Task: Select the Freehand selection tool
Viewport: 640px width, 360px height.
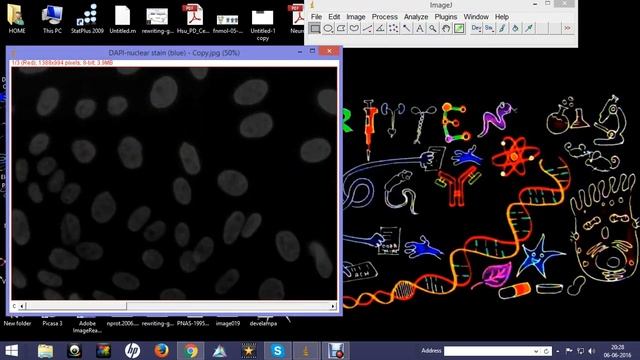Action: point(354,28)
